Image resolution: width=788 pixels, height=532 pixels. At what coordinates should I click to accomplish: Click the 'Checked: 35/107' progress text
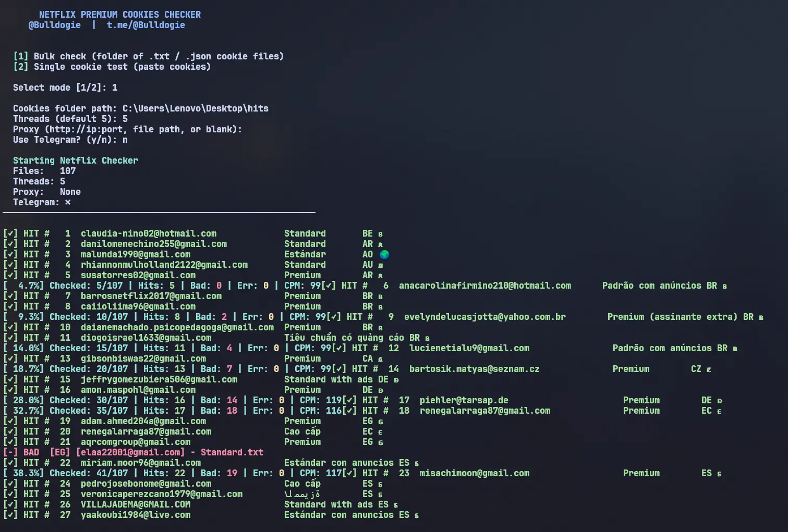click(x=89, y=411)
